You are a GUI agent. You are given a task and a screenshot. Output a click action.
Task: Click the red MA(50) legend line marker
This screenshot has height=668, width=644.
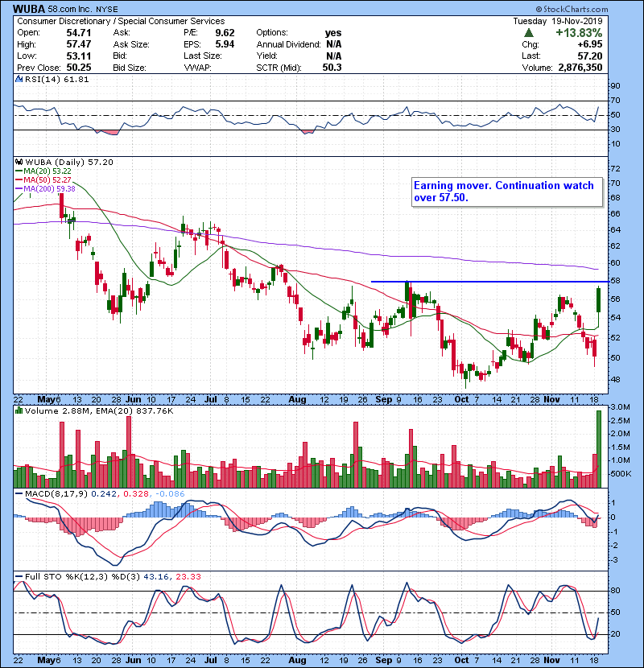(x=19, y=179)
